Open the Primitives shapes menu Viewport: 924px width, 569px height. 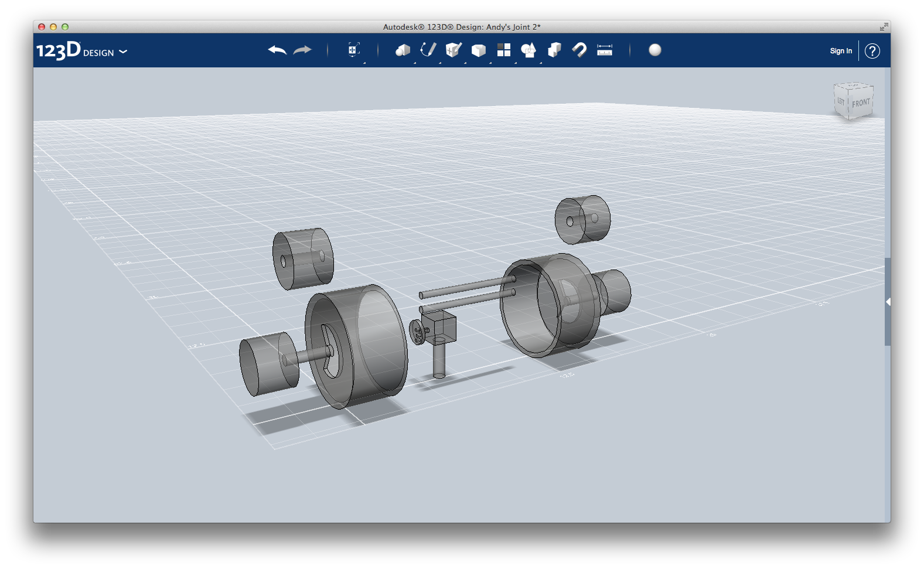point(403,50)
